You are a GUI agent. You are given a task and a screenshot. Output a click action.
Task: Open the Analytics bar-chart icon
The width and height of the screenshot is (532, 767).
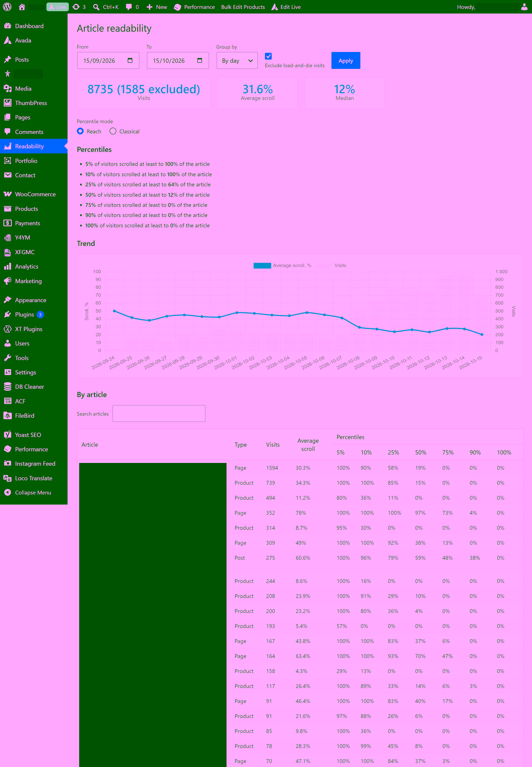(x=8, y=266)
